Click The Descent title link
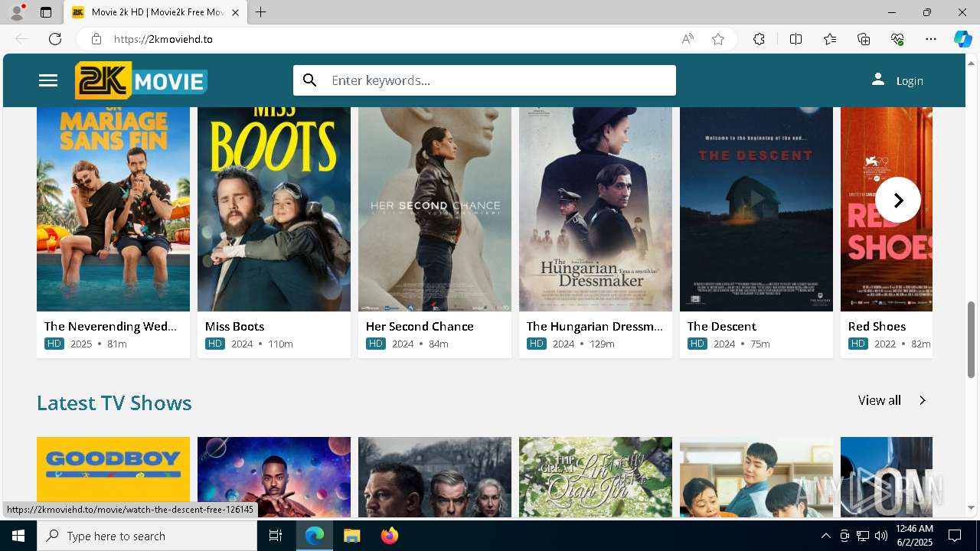The height and width of the screenshot is (551, 980). click(x=721, y=326)
